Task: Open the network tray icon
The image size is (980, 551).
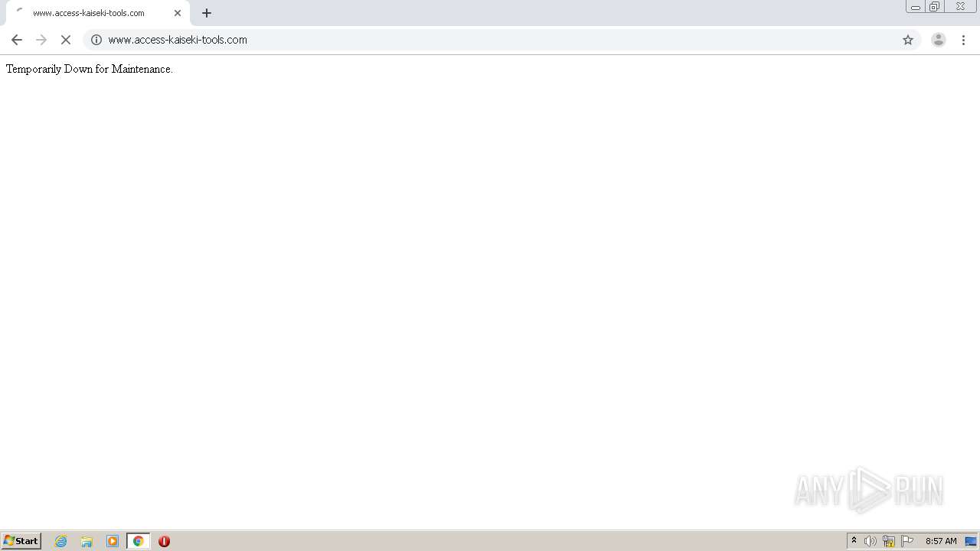Action: click(889, 541)
